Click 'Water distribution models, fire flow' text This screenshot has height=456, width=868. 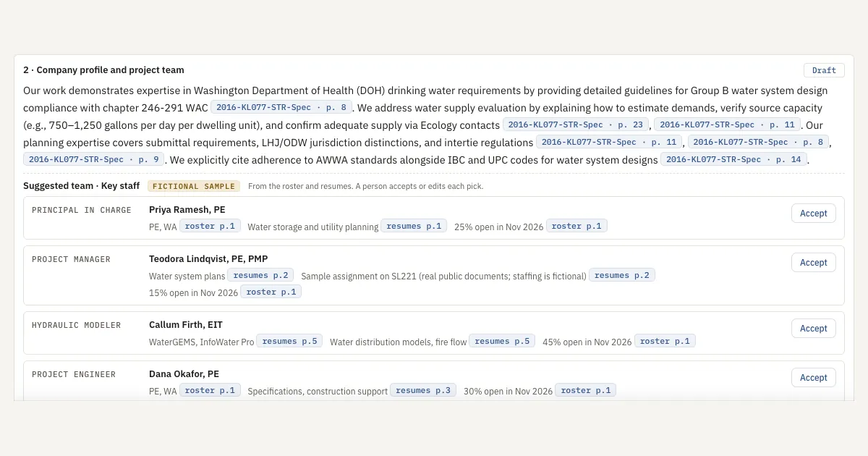[399, 342]
